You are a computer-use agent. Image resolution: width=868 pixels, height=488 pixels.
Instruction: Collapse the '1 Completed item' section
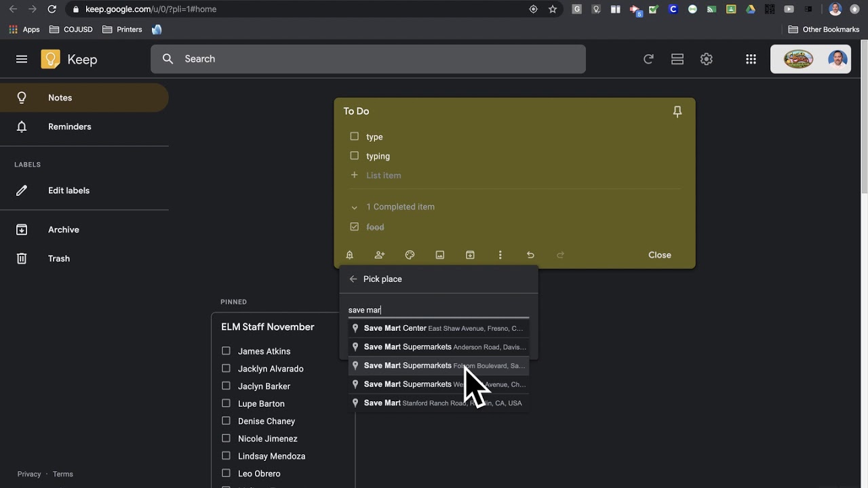354,207
